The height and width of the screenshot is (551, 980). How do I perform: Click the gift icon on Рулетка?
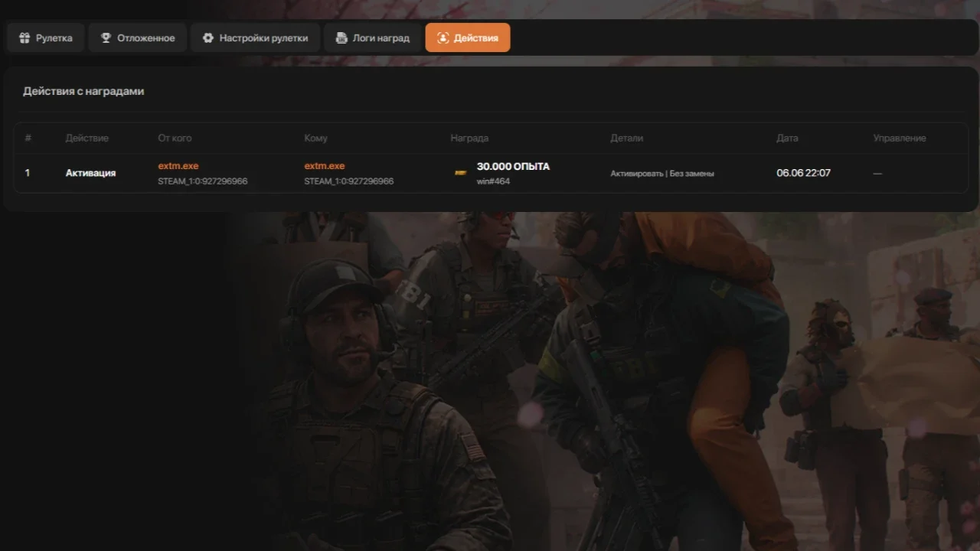point(24,37)
